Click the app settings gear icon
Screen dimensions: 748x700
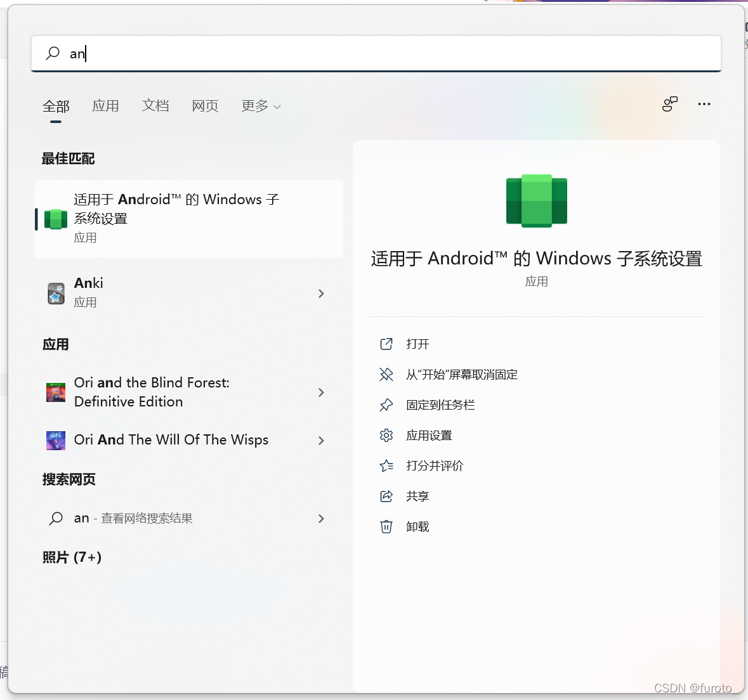pyautogui.click(x=386, y=436)
